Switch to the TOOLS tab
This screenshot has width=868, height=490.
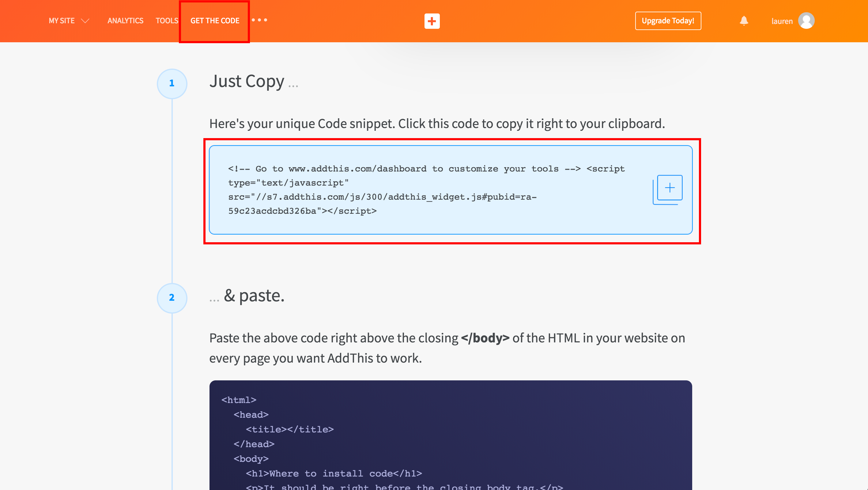tap(167, 21)
